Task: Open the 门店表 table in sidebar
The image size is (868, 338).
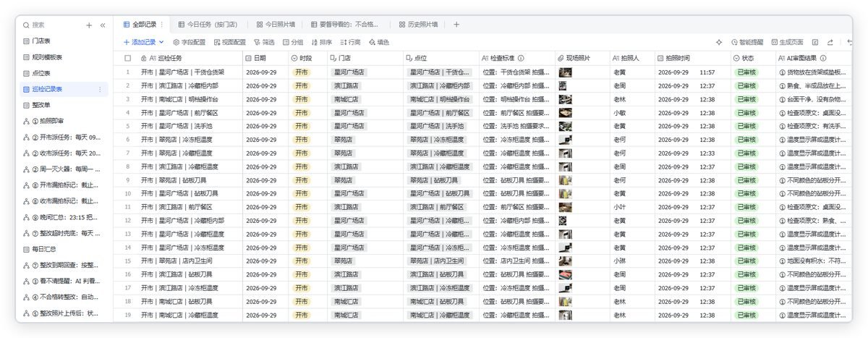Action: click(x=62, y=41)
